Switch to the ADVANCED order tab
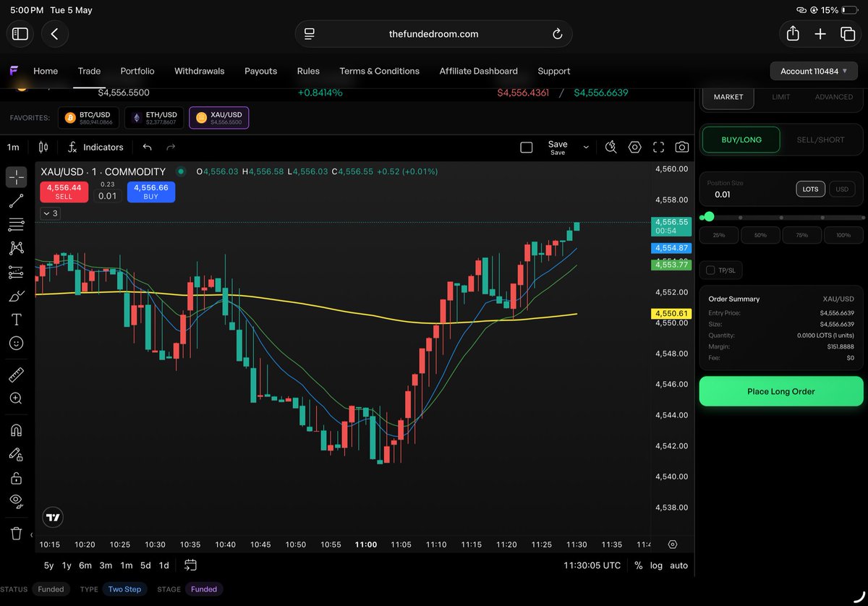Image resolution: width=868 pixels, height=606 pixels. pyautogui.click(x=834, y=97)
